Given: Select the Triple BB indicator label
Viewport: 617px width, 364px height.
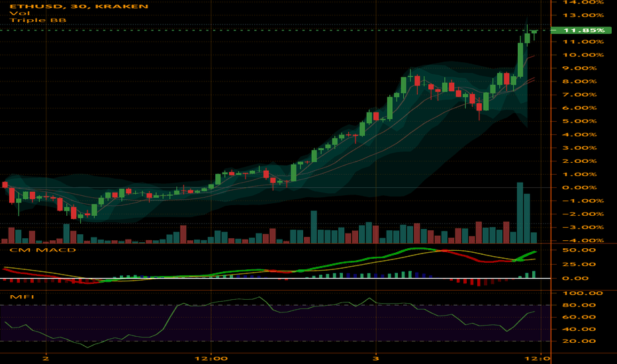Looking at the screenshot, I should coord(38,20).
